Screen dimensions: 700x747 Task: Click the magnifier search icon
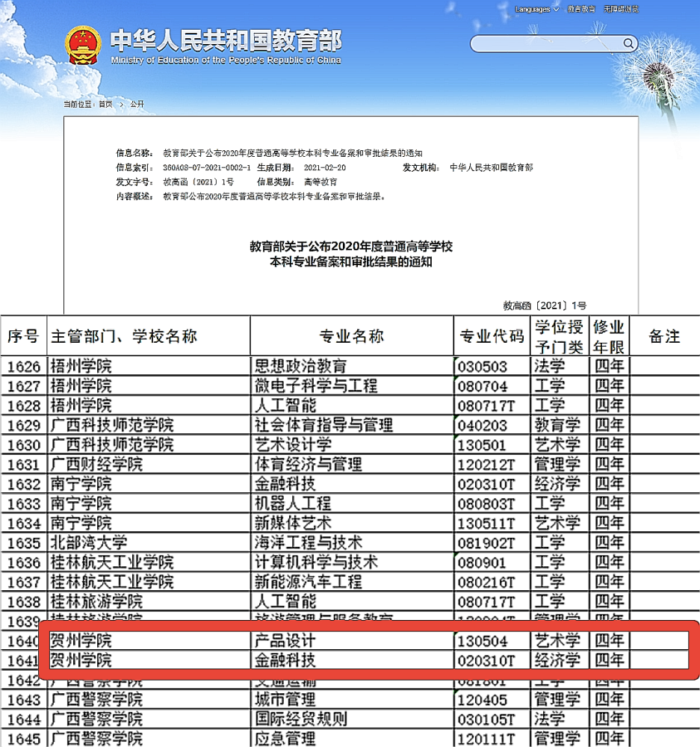[x=628, y=44]
